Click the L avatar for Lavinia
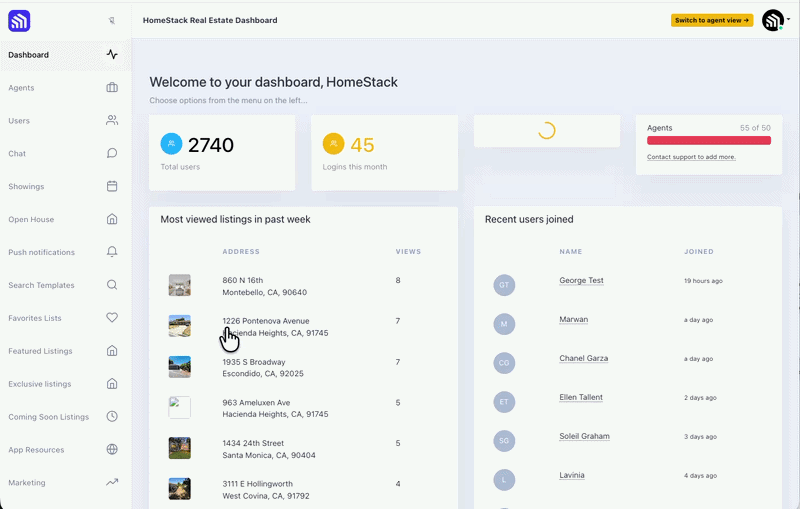 coord(504,480)
